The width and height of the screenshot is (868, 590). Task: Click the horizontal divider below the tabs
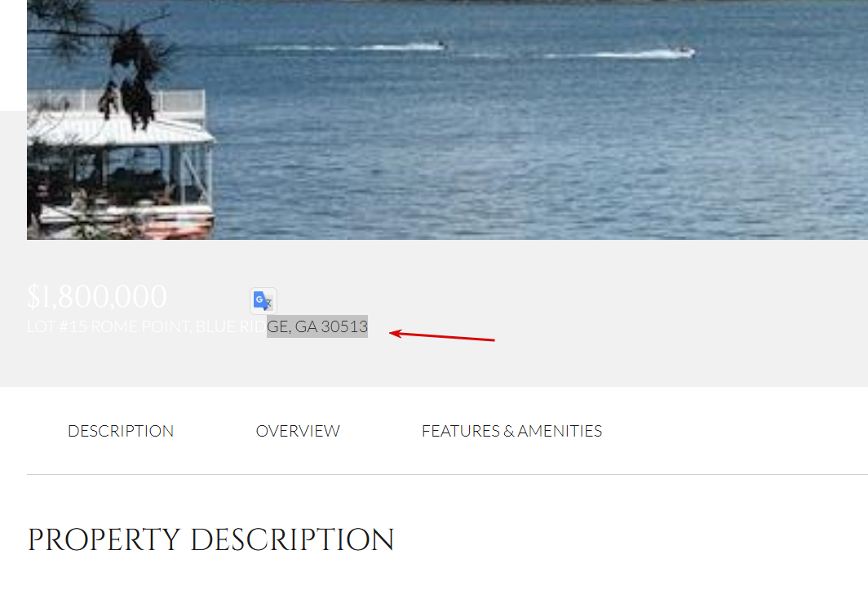447,474
